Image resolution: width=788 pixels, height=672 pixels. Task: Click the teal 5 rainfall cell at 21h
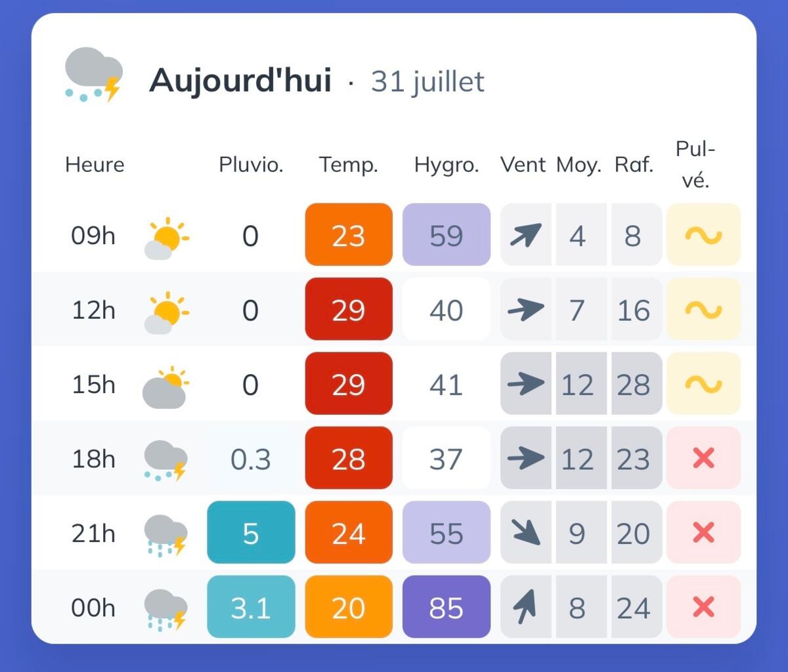click(x=251, y=532)
